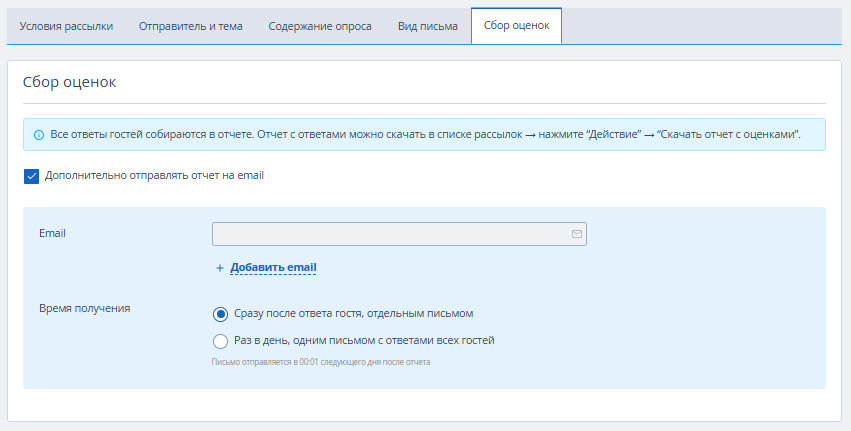Select the active Сбор оценок tab
Screen dimensions: 851x431
(x=516, y=26)
